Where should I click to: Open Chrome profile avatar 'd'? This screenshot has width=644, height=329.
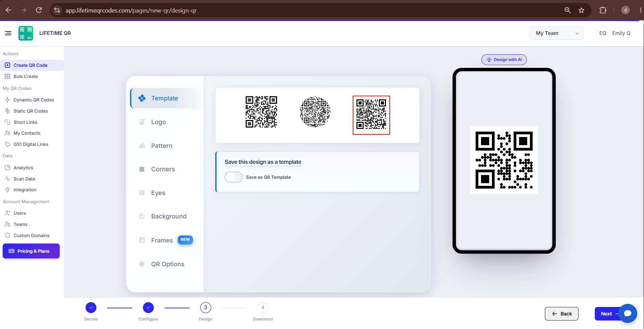(x=625, y=10)
